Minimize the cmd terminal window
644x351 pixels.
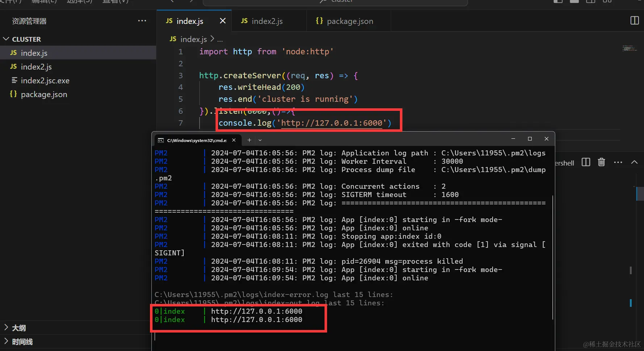click(x=513, y=139)
